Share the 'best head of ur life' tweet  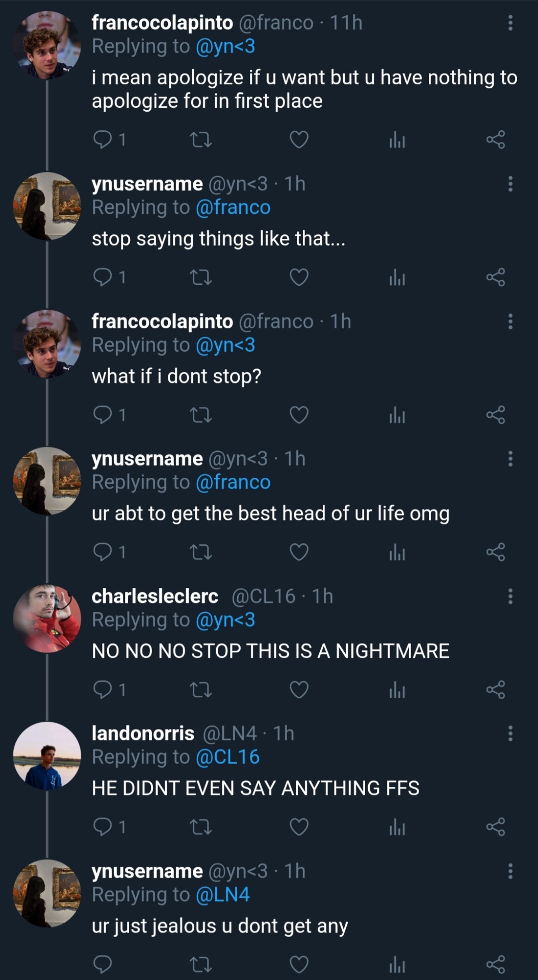[495, 552]
